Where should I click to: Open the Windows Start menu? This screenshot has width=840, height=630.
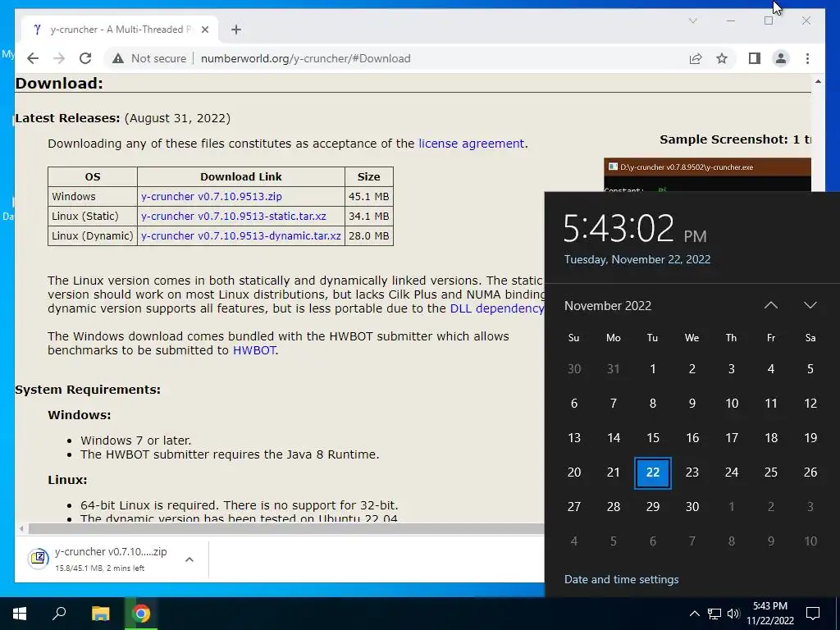pyautogui.click(x=20, y=614)
